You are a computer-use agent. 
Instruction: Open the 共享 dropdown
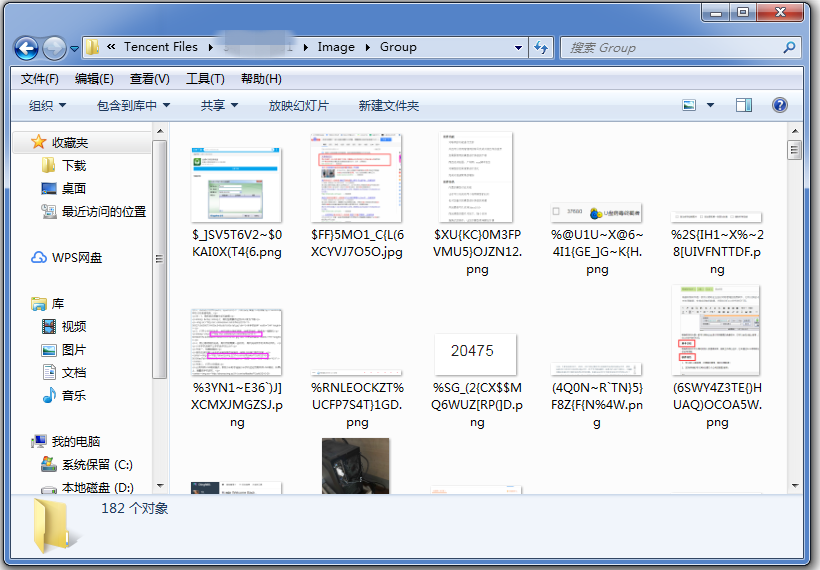point(219,106)
